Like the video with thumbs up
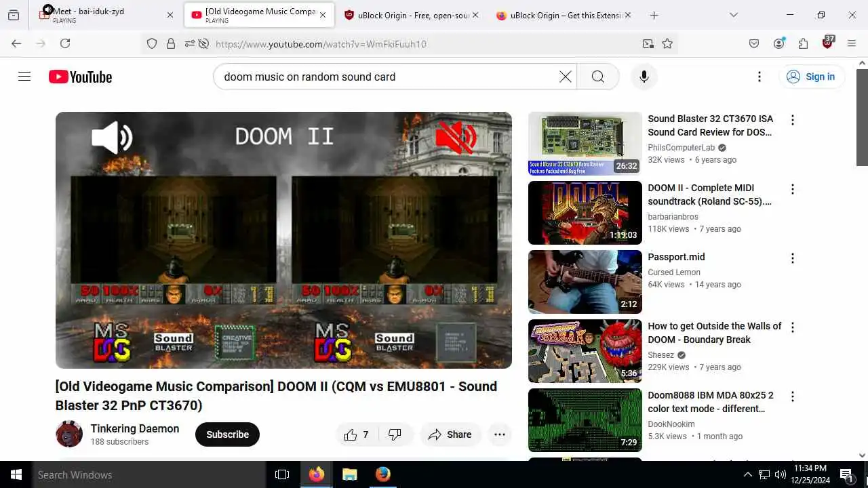Image resolution: width=868 pixels, height=488 pixels. [357, 434]
